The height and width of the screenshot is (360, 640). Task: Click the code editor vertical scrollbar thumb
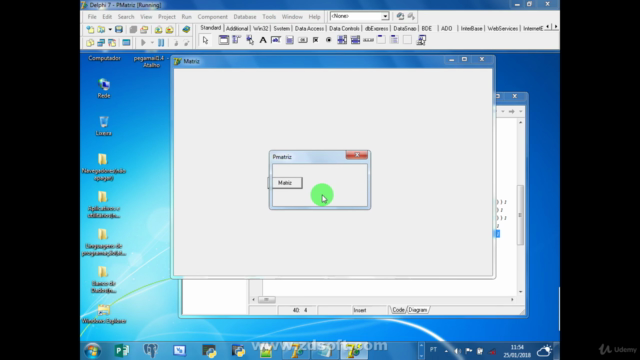pyautogui.click(x=520, y=215)
